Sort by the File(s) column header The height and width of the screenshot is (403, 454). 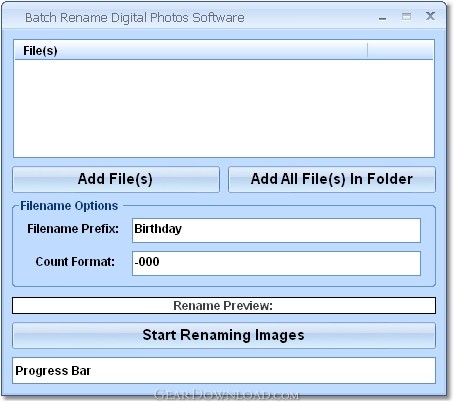(191, 51)
